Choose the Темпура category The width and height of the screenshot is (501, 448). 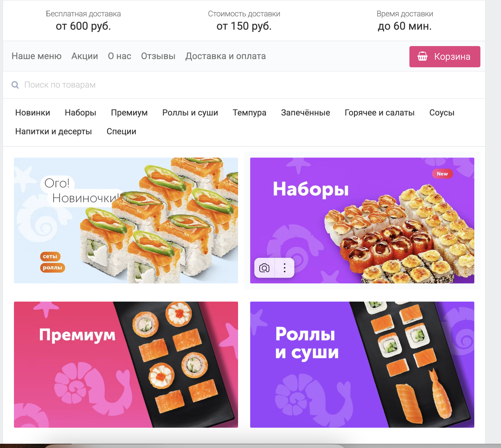(x=249, y=113)
